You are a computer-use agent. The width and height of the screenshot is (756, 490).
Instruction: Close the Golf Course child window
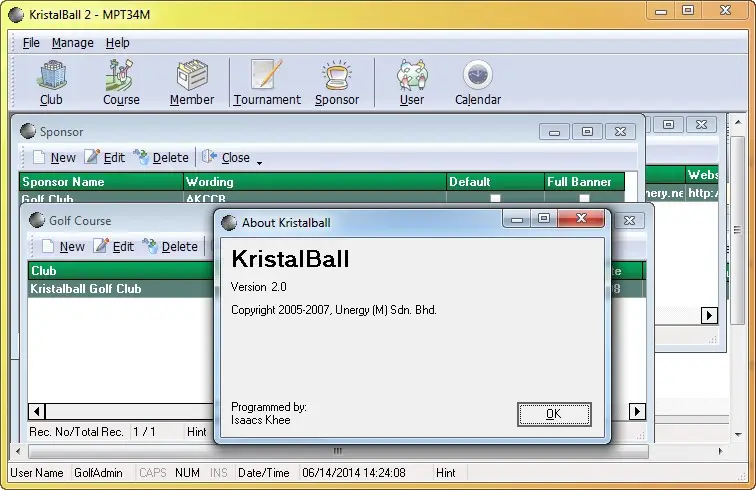click(629, 220)
